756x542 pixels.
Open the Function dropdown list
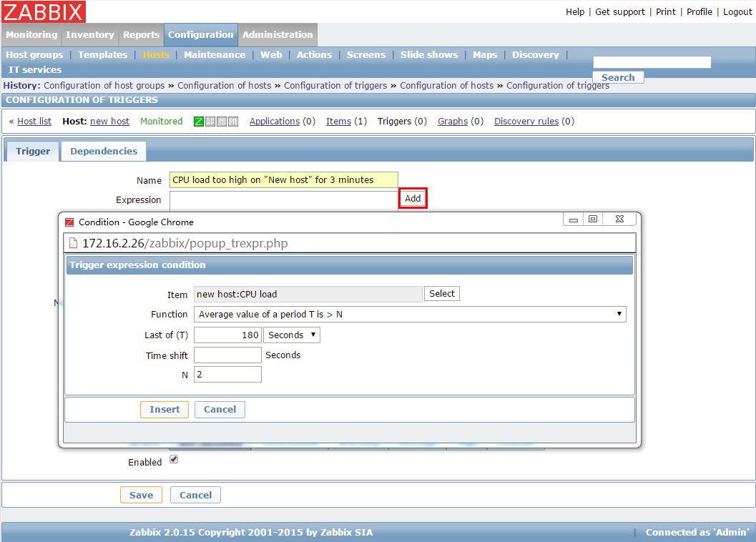410,315
